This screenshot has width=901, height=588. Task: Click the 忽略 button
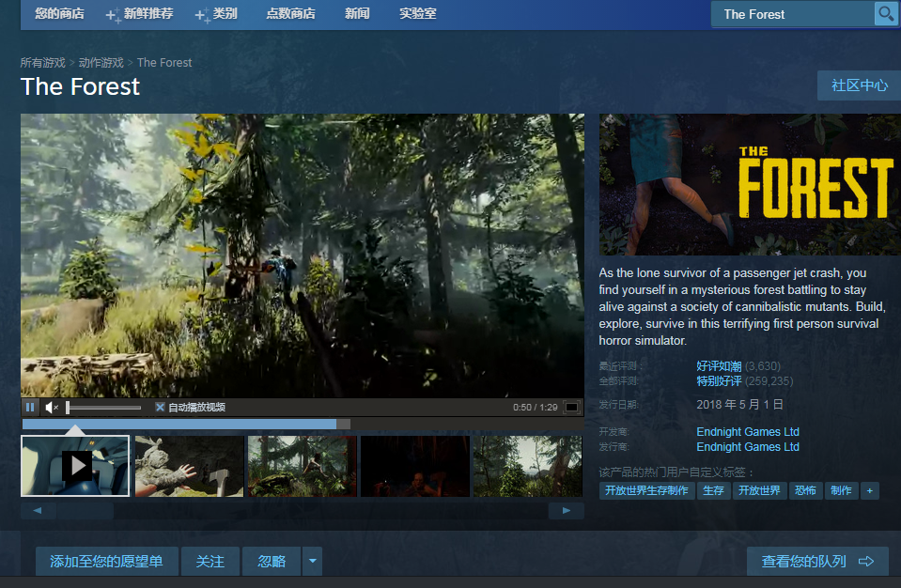click(x=272, y=561)
